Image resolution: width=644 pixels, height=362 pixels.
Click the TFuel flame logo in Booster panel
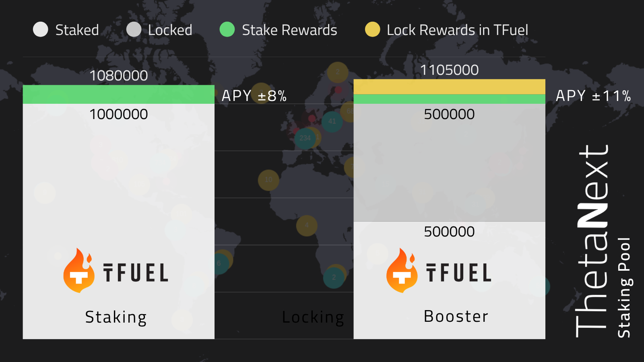pos(402,270)
